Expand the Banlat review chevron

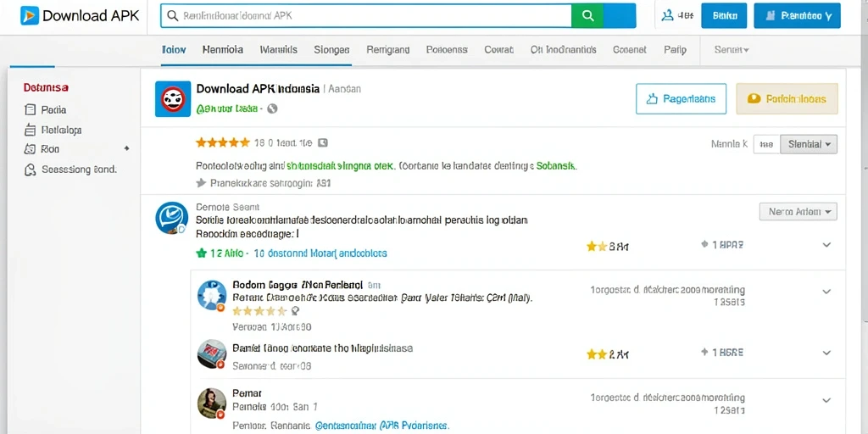(x=826, y=353)
